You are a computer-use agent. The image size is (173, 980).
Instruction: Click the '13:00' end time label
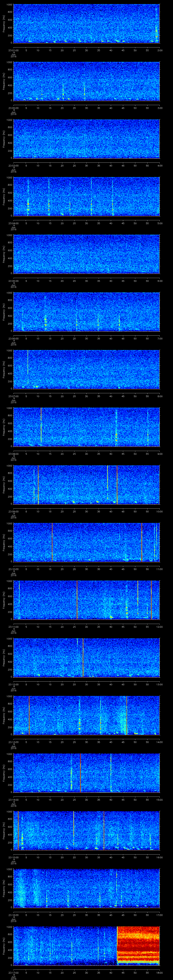160,684
